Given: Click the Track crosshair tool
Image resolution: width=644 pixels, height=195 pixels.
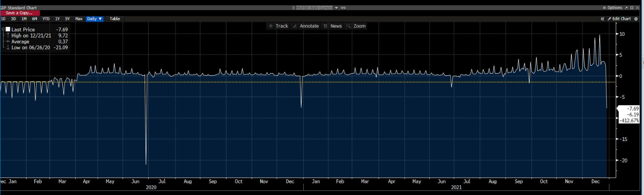Looking at the screenshot, I should [278, 26].
